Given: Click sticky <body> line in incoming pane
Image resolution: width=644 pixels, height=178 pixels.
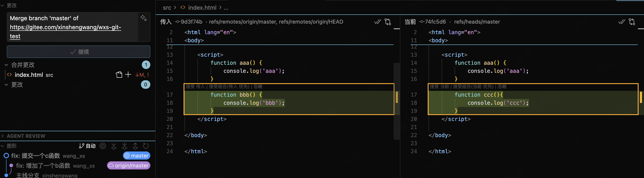Looking at the screenshot, I should [x=194, y=40].
